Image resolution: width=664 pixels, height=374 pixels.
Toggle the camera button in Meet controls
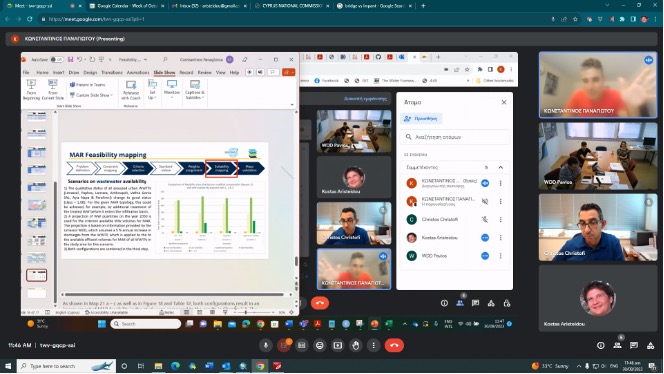click(x=284, y=346)
